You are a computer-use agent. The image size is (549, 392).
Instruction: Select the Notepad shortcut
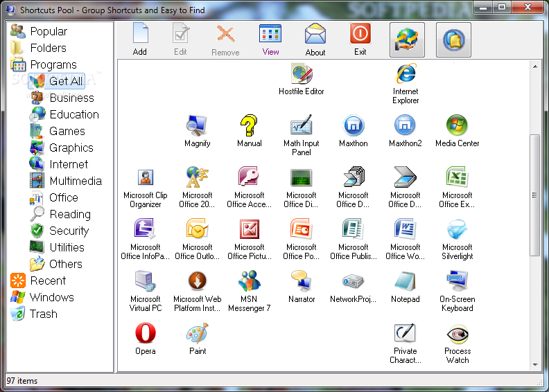(x=405, y=287)
